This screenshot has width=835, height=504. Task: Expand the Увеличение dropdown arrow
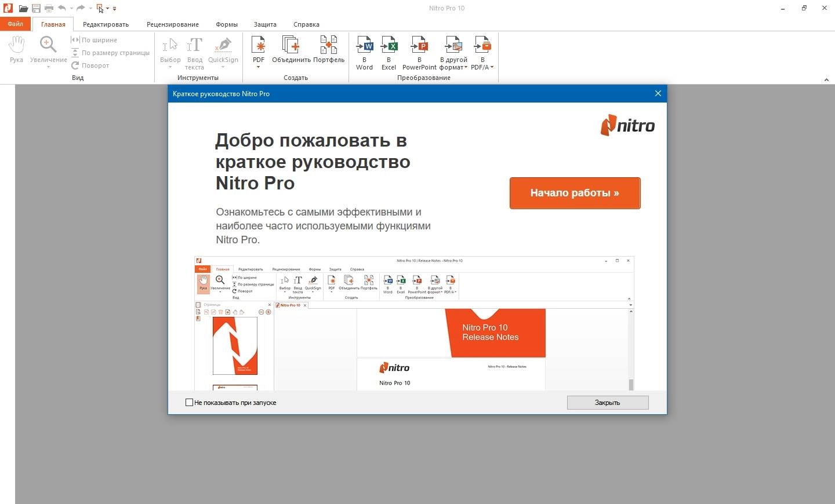48,67
